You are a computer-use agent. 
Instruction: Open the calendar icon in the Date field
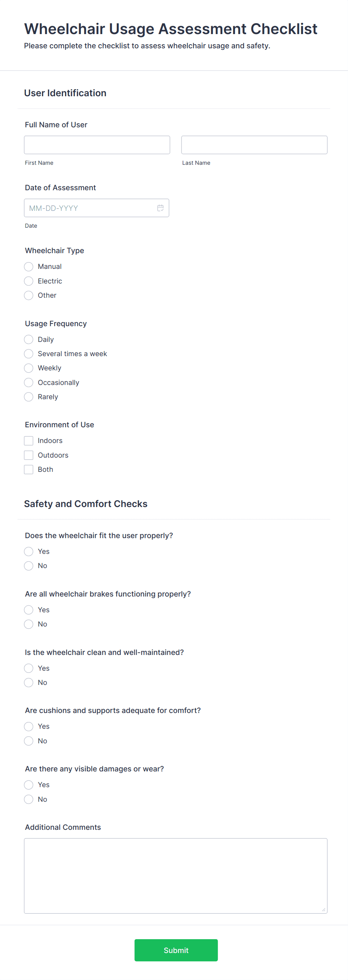(161, 208)
